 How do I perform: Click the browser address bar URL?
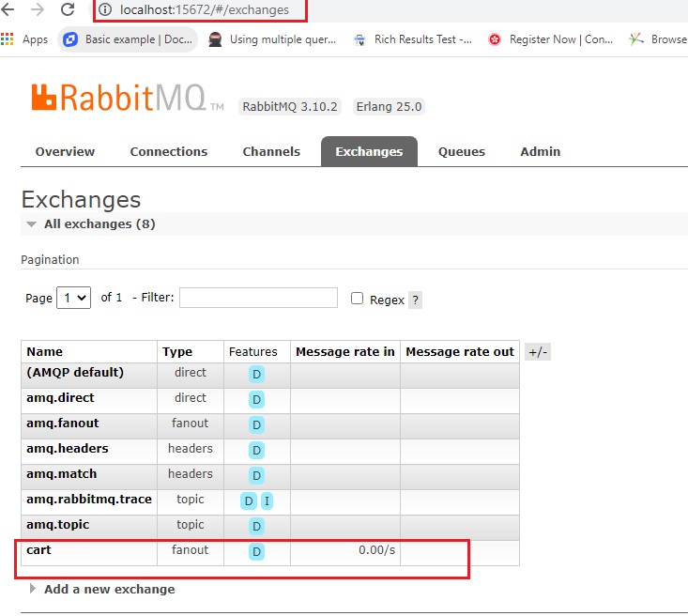pyautogui.click(x=205, y=9)
